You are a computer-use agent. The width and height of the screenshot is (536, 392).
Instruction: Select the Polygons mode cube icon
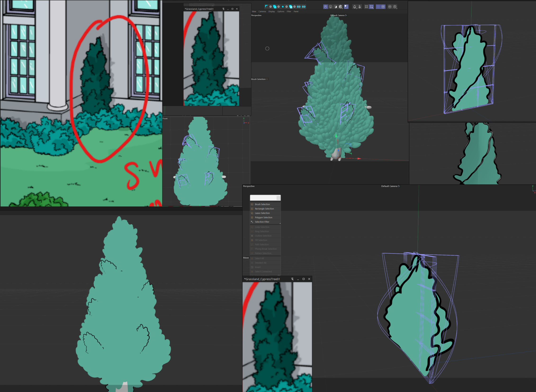336,7
